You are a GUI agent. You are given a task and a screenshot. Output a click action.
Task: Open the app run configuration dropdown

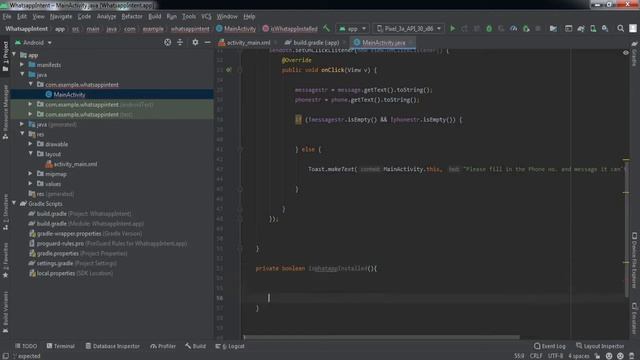point(352,29)
